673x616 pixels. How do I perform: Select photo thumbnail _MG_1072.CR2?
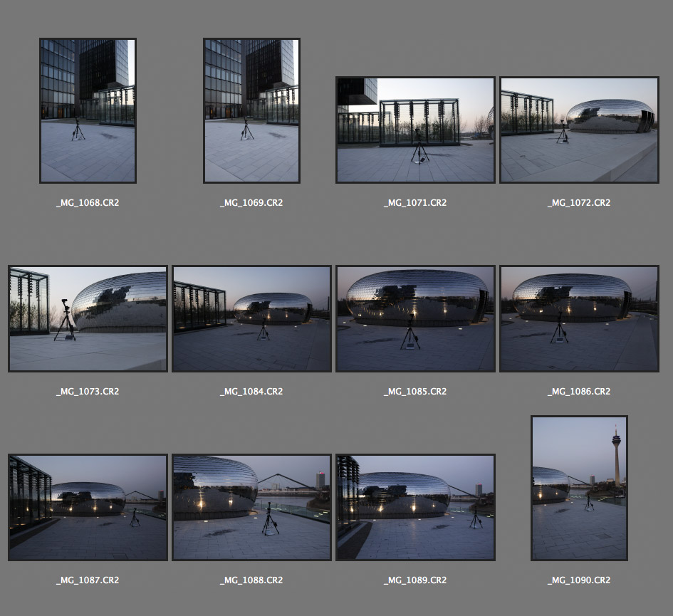579,130
